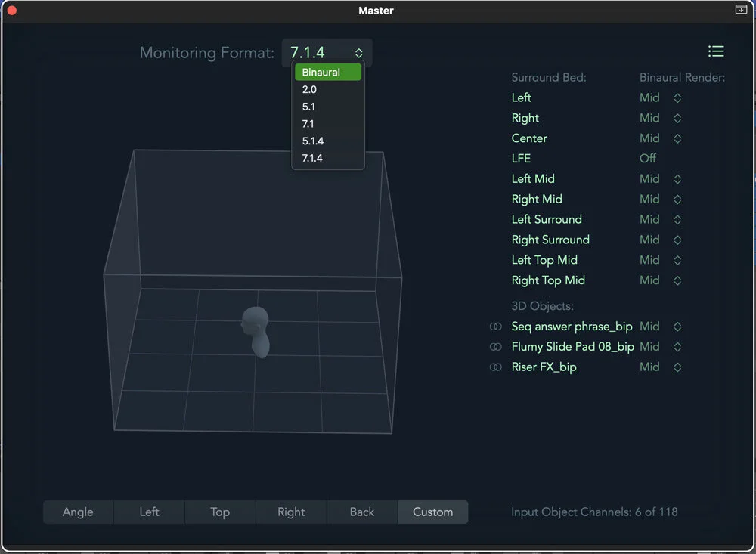Close the Master window with red button
The width and height of the screenshot is (756, 554).
11,10
